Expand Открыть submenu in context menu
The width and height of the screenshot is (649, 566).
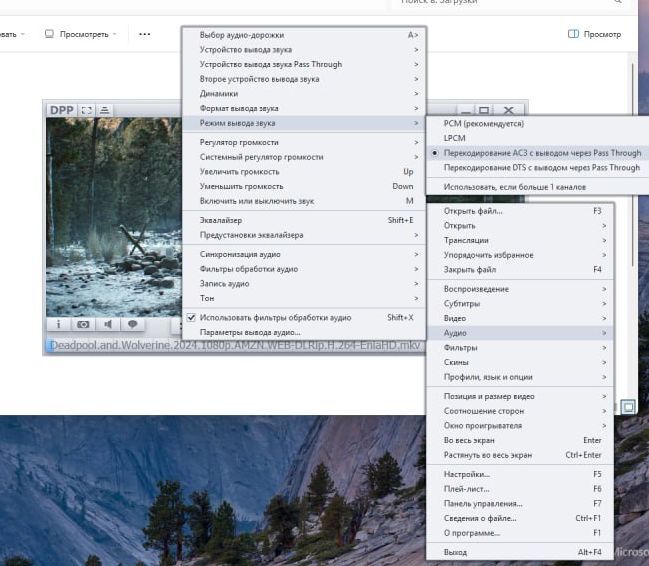pyautogui.click(x=520, y=226)
